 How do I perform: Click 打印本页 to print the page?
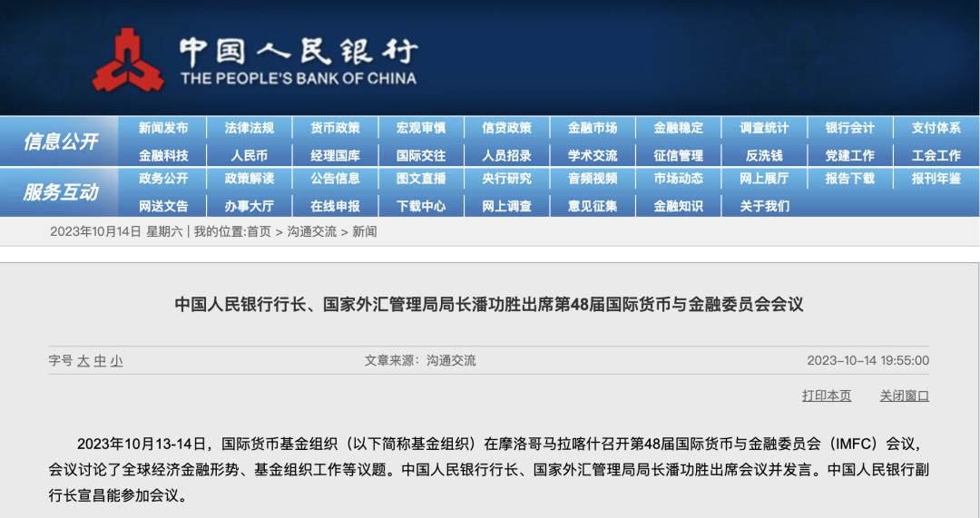coord(827,396)
